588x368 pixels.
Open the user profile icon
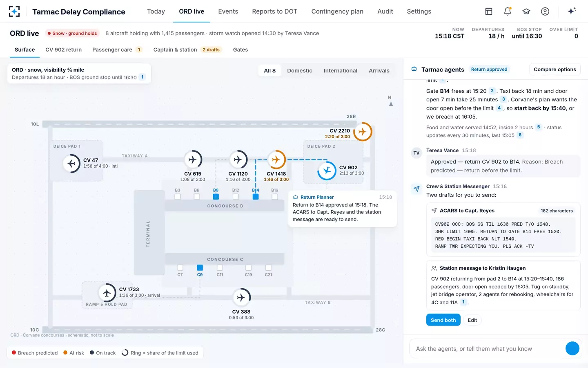tap(545, 11)
